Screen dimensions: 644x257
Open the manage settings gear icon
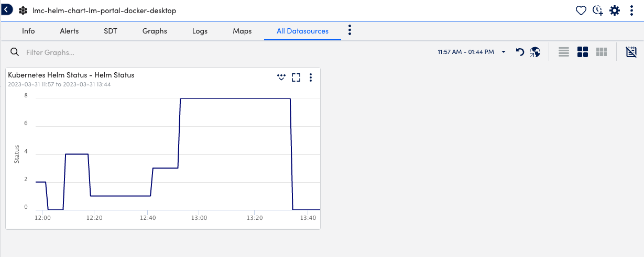pos(615,10)
